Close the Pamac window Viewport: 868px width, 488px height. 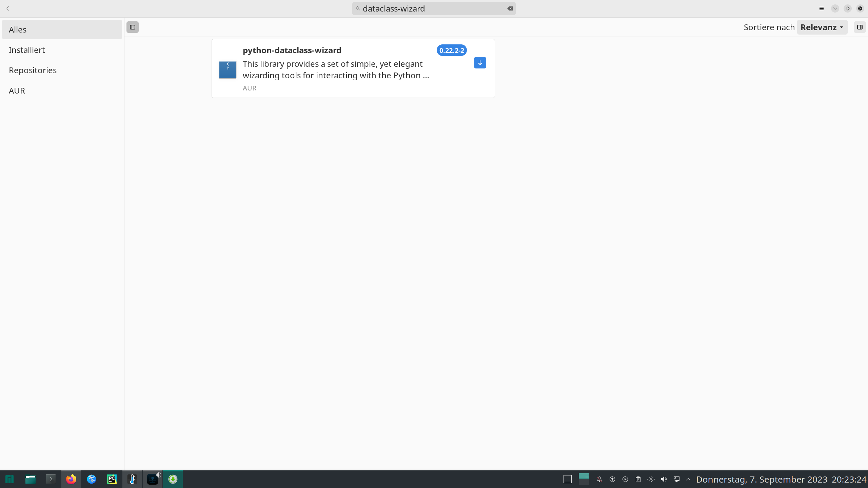point(860,8)
